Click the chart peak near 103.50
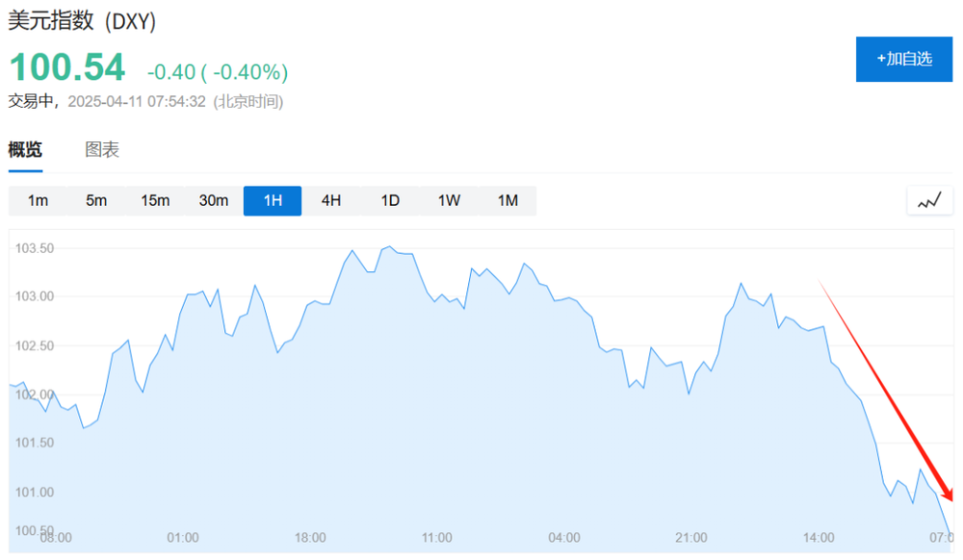 (387, 246)
